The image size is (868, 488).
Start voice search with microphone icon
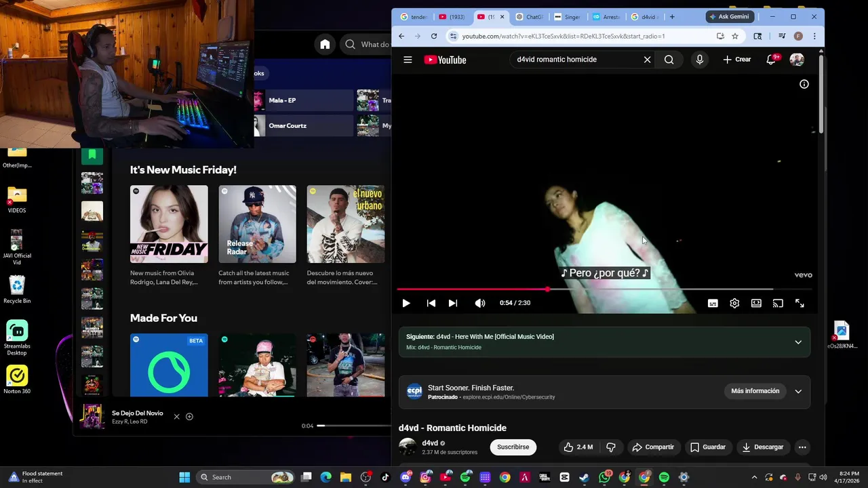[x=699, y=60]
